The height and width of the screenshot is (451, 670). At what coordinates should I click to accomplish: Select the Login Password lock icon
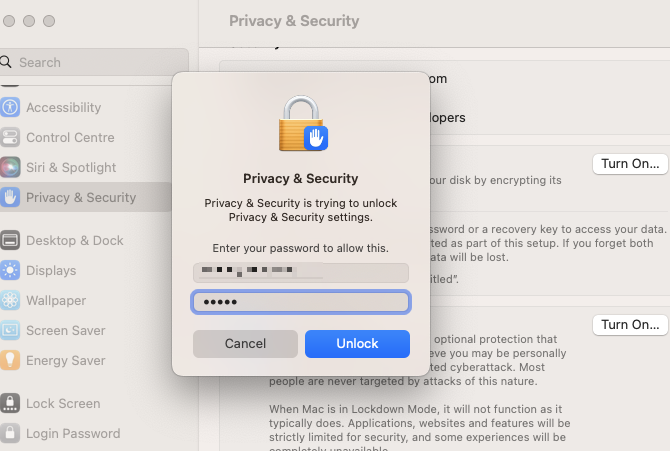click(10, 433)
